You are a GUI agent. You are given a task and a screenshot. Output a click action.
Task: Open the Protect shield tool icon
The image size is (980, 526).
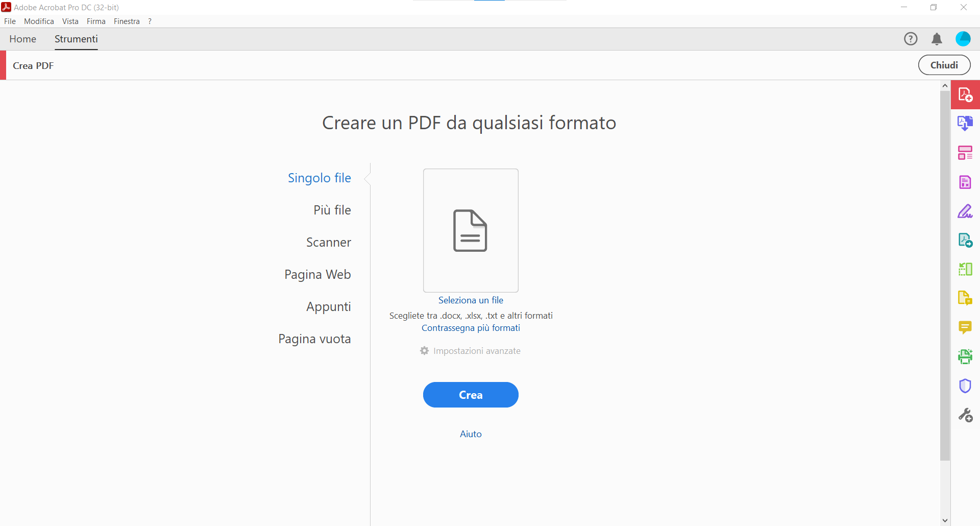(965, 386)
